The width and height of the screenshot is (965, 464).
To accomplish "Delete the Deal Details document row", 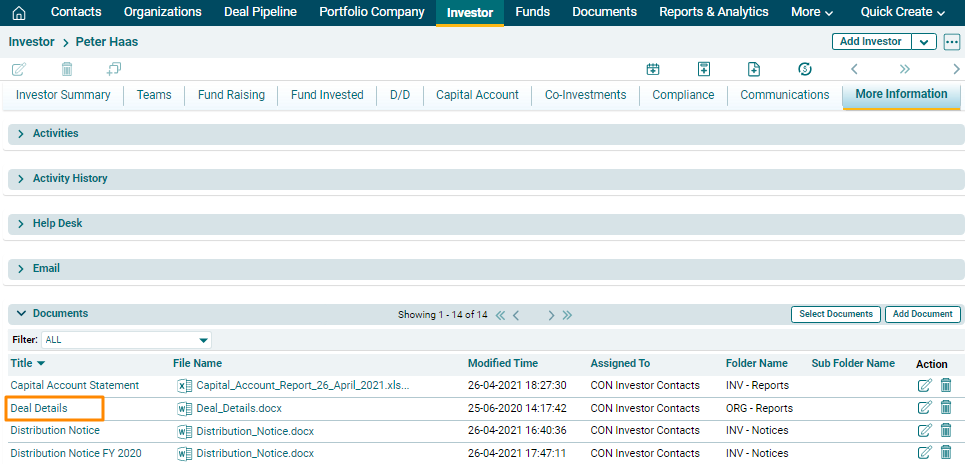I will click(946, 408).
